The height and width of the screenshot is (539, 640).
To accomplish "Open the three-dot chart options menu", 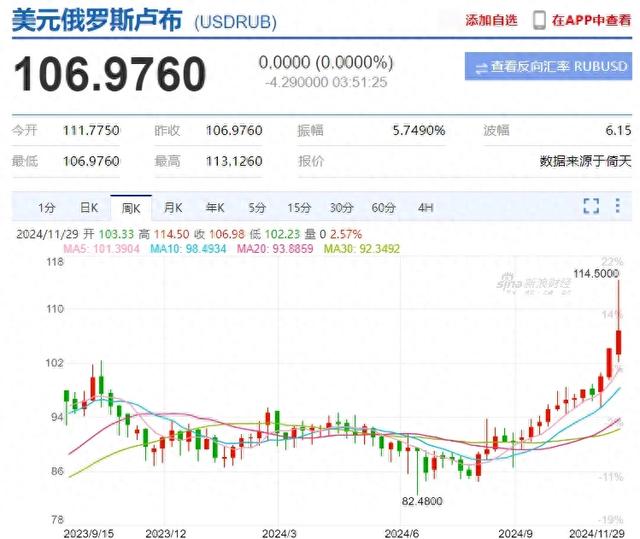I will [621, 207].
